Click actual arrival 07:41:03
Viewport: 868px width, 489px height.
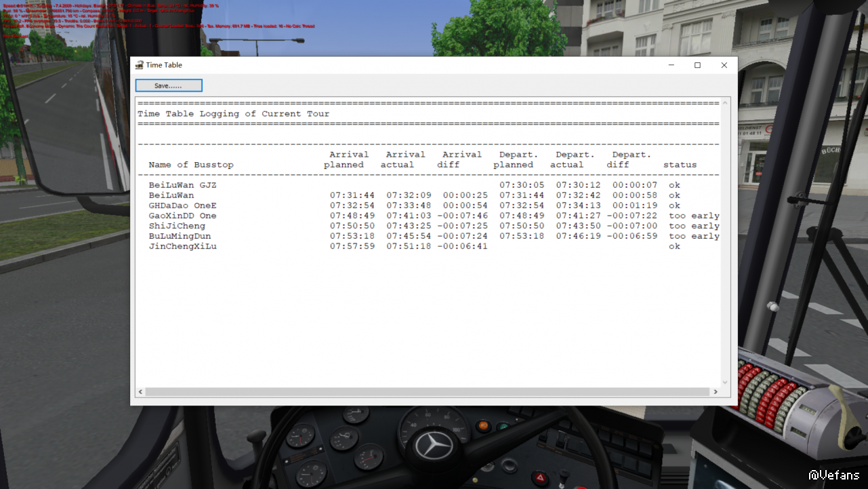(x=409, y=216)
